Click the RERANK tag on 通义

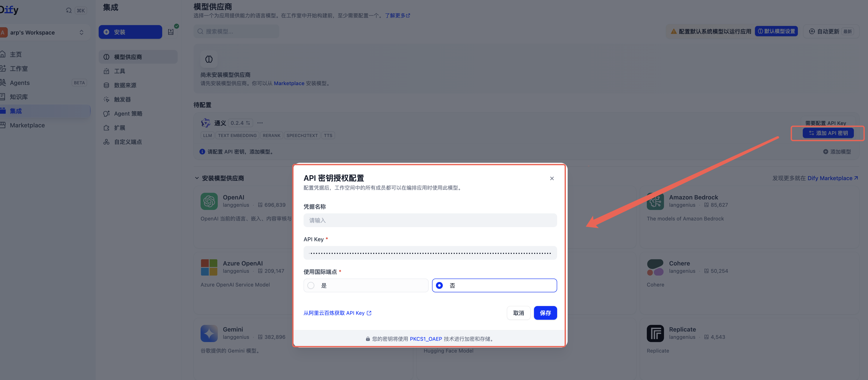(271, 136)
